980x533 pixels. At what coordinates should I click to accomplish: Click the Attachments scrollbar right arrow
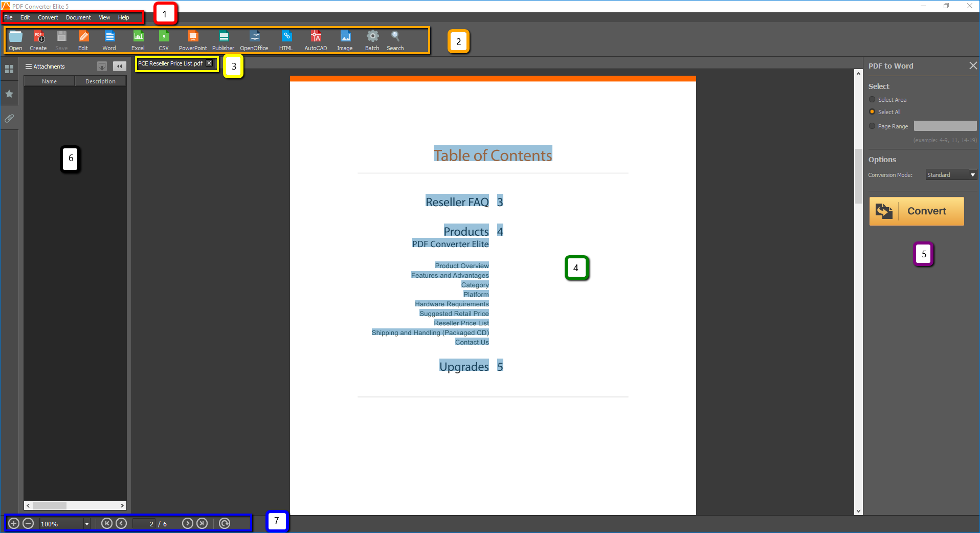coord(122,505)
